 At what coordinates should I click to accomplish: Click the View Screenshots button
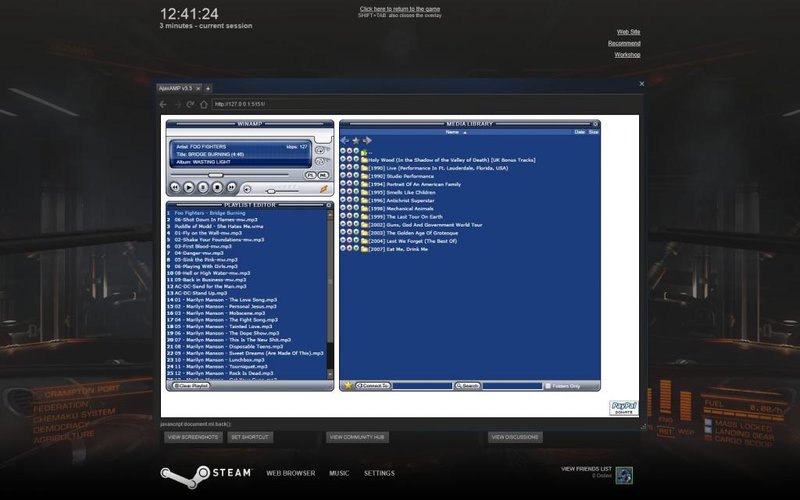(193, 437)
